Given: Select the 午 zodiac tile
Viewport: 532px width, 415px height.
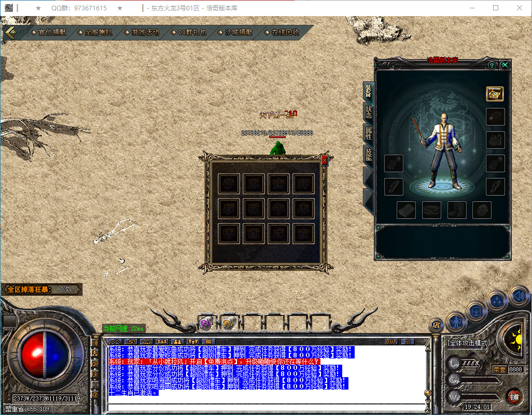Looking at the screenshot, I should (278, 209).
